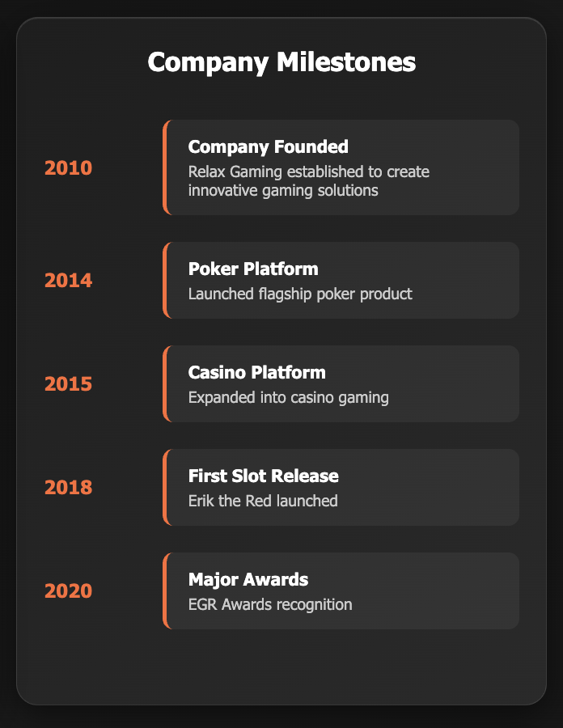Click orange accent bar of First Slot Release card
Image resolution: width=563 pixels, height=728 pixels.
(165, 488)
